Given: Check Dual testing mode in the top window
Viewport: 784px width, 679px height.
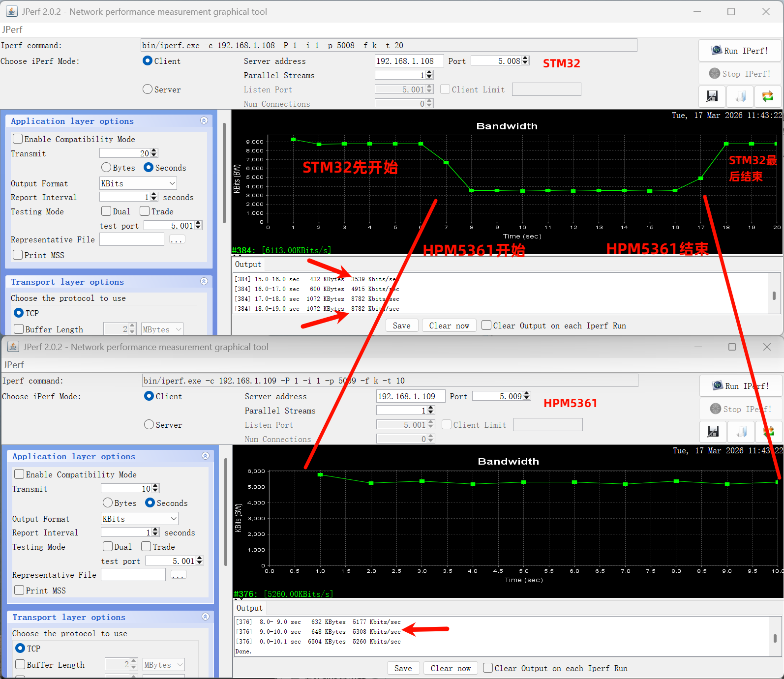Looking at the screenshot, I should click(x=106, y=211).
